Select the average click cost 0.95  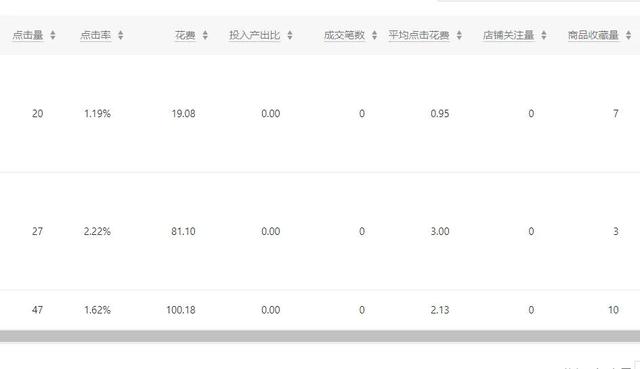pos(440,113)
